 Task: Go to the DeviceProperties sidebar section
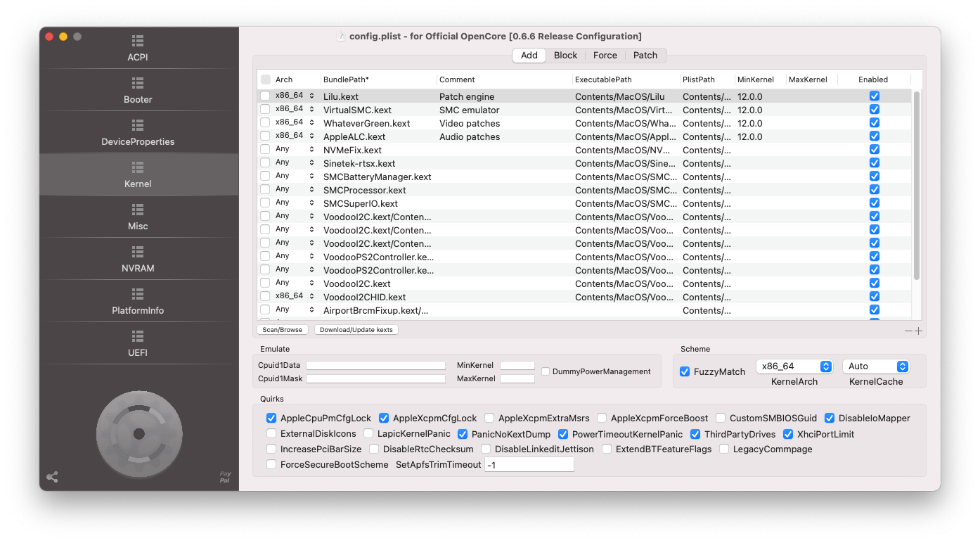point(138,132)
